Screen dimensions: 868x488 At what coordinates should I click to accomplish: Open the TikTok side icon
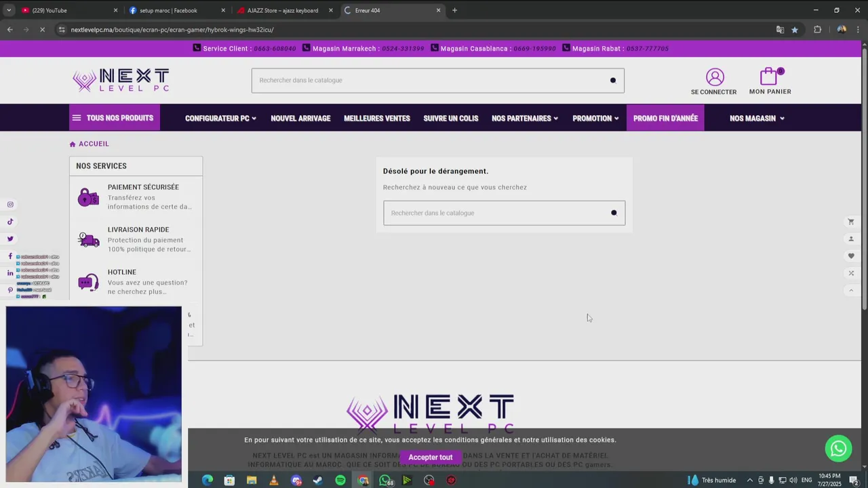click(x=10, y=222)
